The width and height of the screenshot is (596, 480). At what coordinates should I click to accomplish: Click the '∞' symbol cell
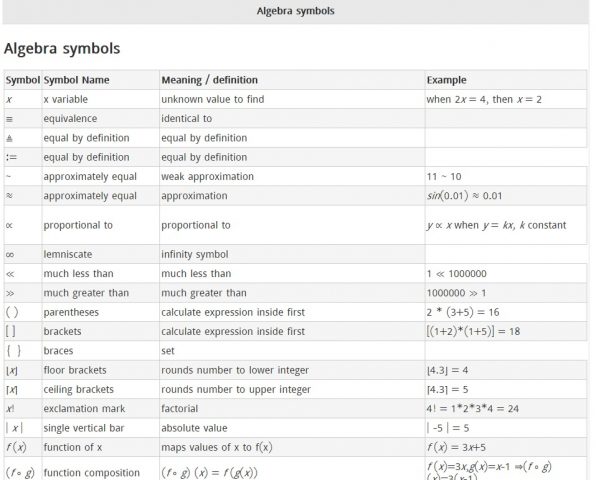pyautogui.click(x=10, y=255)
